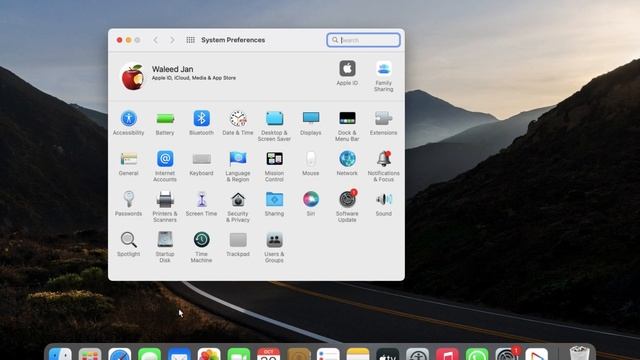The width and height of the screenshot is (640, 360).
Task: Show all preferences with grid button
Action: click(190, 40)
